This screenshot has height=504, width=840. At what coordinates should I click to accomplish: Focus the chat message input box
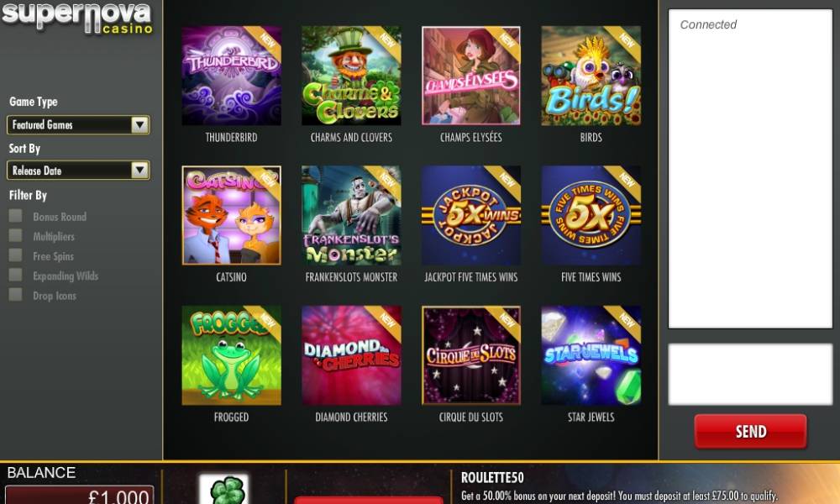tap(750, 375)
